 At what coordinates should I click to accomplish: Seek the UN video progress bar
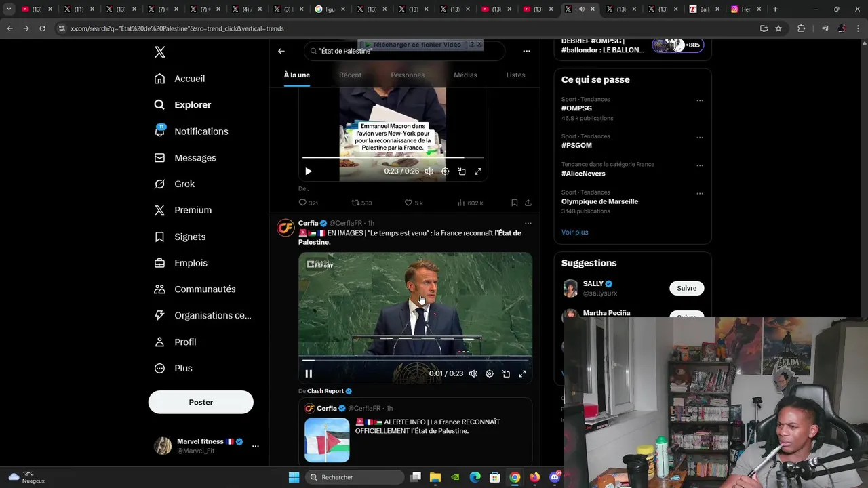[x=416, y=360]
